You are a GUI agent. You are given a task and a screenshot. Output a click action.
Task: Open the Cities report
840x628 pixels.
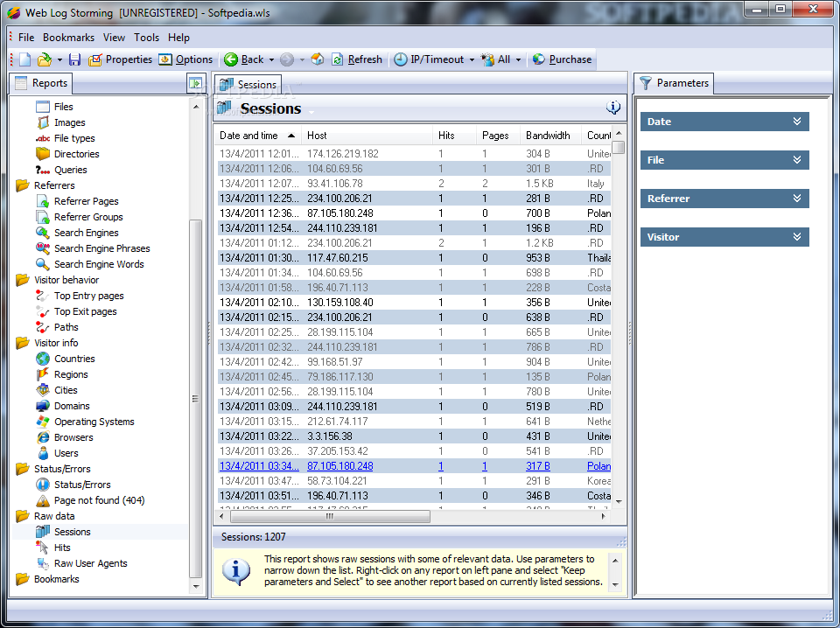point(57,390)
